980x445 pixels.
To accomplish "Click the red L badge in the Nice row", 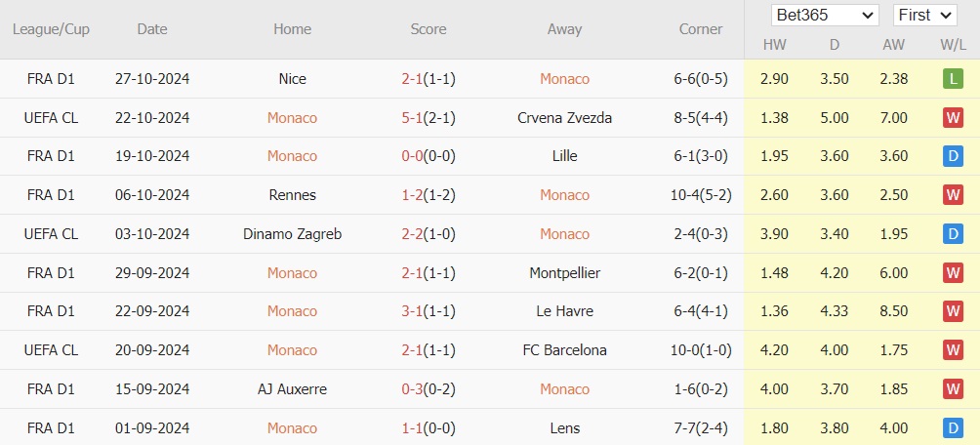I will pyautogui.click(x=953, y=79).
